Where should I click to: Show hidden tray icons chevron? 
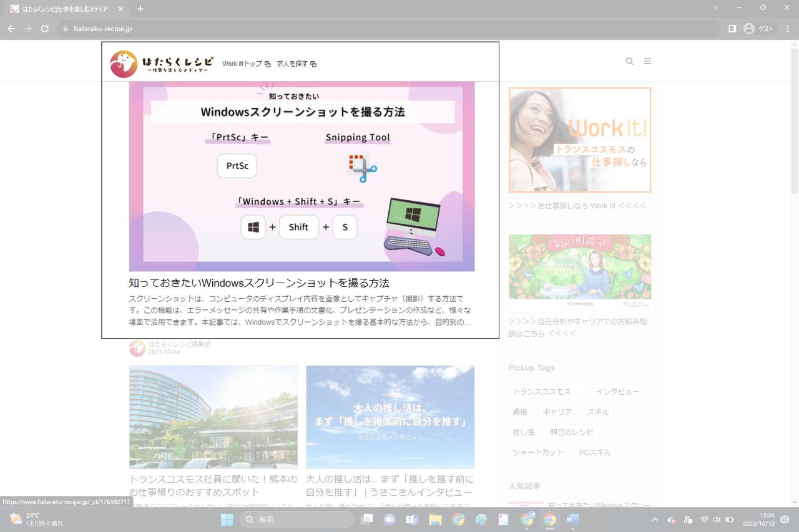coord(655,520)
